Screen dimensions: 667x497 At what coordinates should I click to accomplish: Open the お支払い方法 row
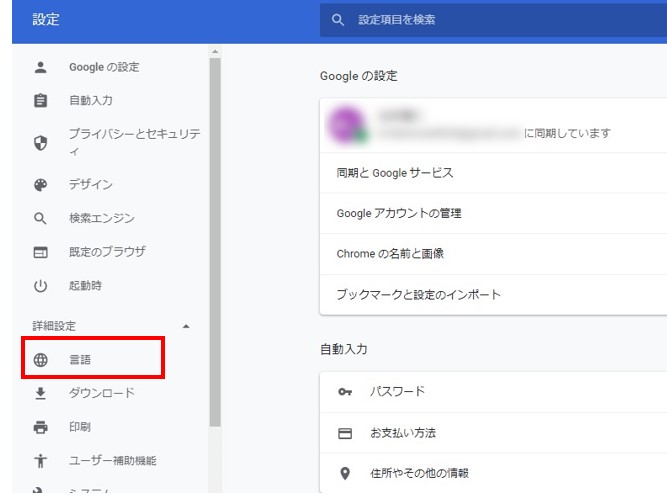coord(493,433)
